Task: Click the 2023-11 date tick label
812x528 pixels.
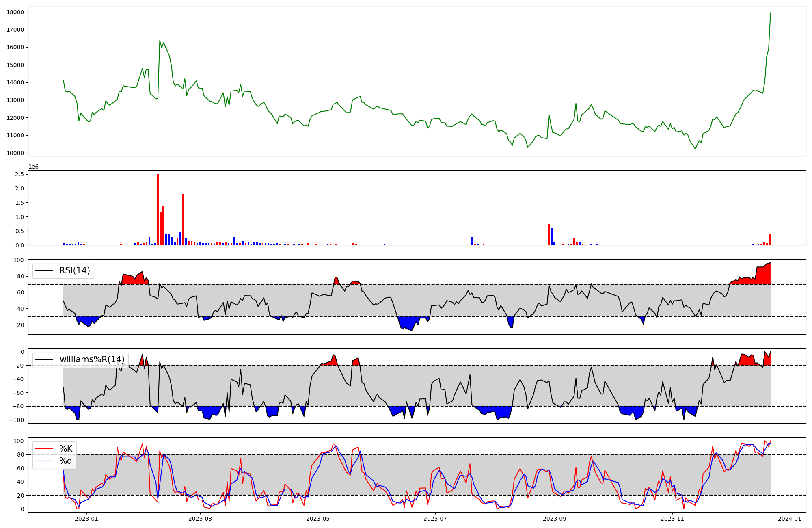Action: click(x=672, y=519)
